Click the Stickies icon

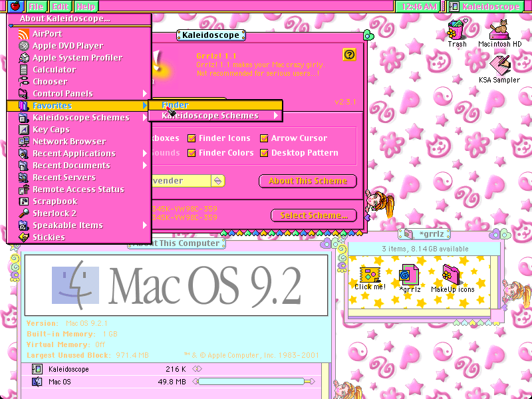tap(23, 237)
